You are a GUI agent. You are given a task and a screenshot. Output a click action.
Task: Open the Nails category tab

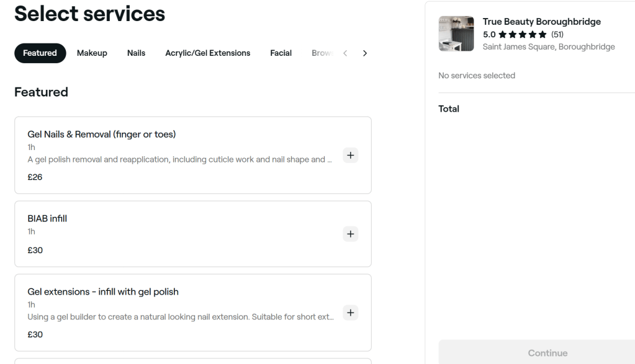(136, 53)
